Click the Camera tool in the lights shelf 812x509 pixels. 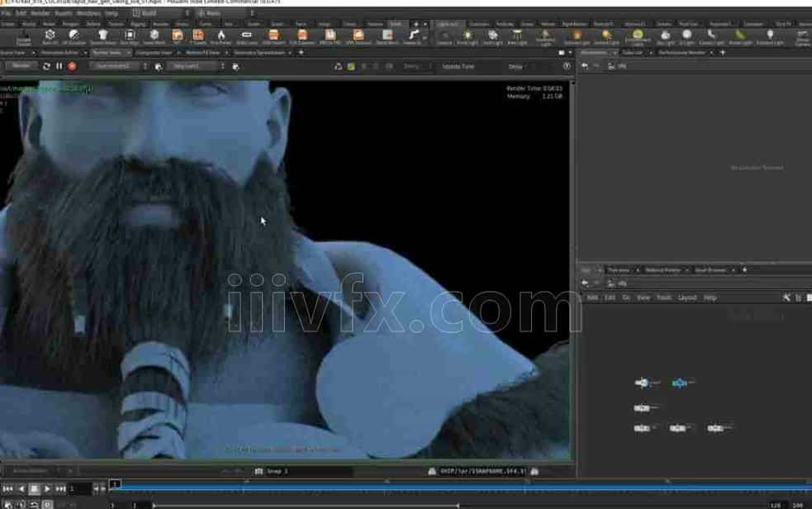point(444,36)
